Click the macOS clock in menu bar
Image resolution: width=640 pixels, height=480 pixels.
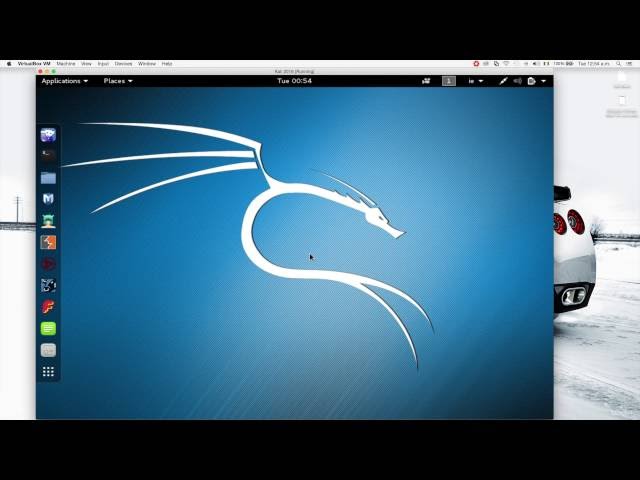pyautogui.click(x=594, y=64)
